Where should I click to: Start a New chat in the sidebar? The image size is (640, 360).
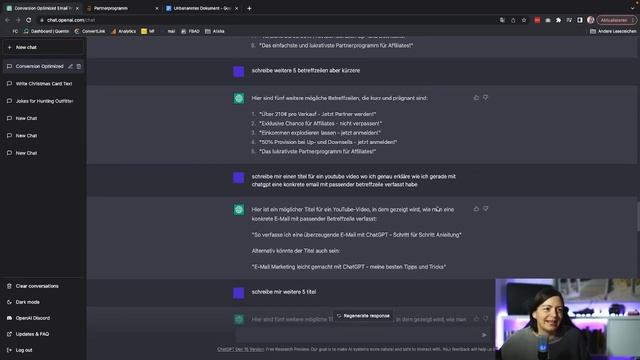[43, 47]
